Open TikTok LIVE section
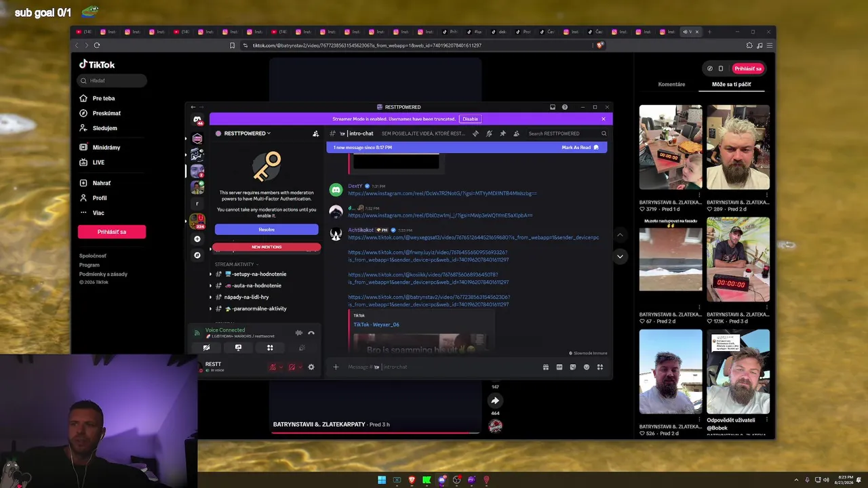This screenshot has width=868, height=488. (x=98, y=163)
